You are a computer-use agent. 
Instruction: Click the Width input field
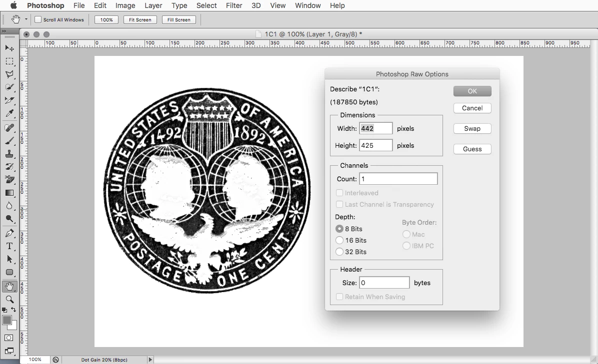375,128
